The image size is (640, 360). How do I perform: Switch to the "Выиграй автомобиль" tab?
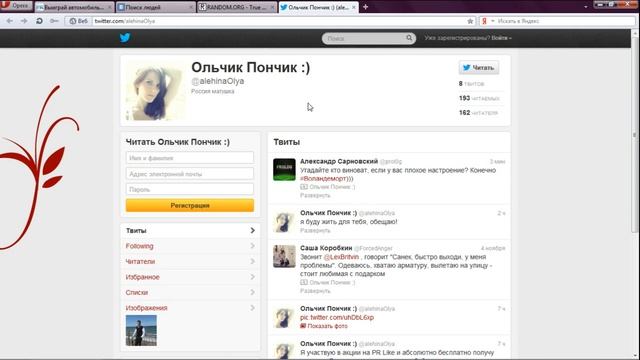(74, 7)
